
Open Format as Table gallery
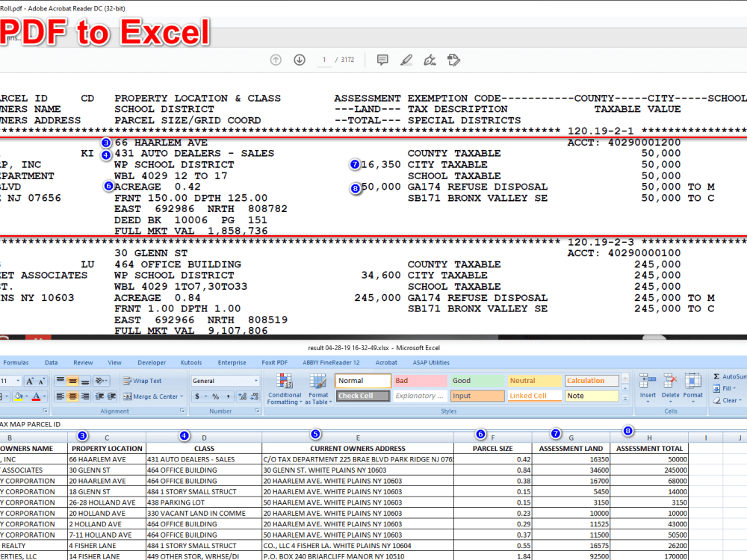click(317, 389)
